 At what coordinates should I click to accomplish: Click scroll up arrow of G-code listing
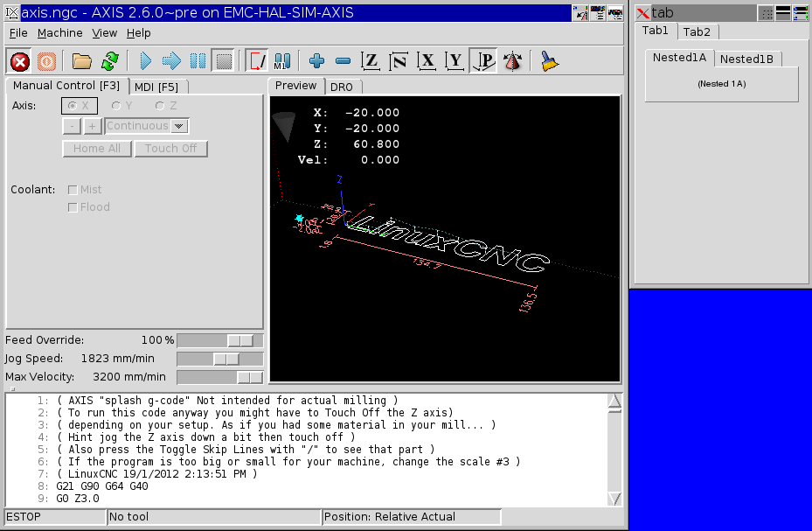pos(614,402)
